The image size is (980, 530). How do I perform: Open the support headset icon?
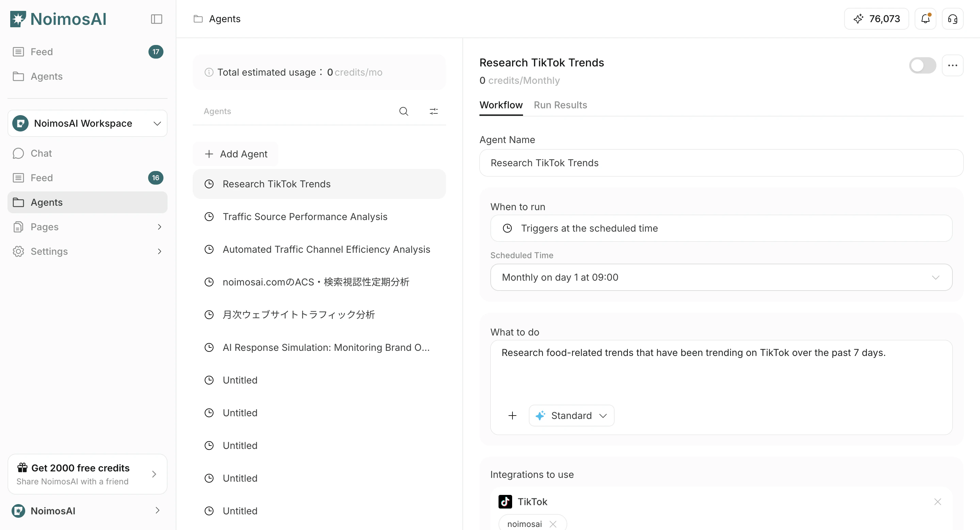click(x=953, y=19)
